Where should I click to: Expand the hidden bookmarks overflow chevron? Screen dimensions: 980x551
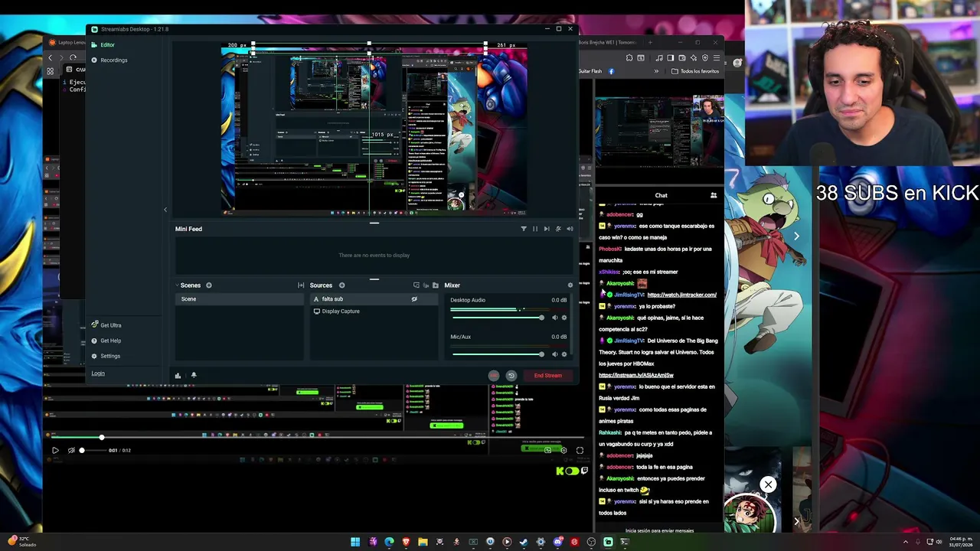656,71
